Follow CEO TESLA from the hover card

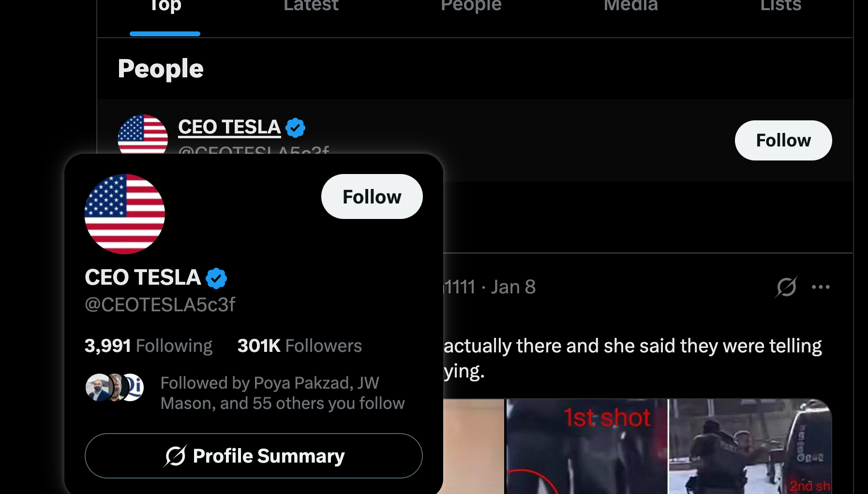372,197
